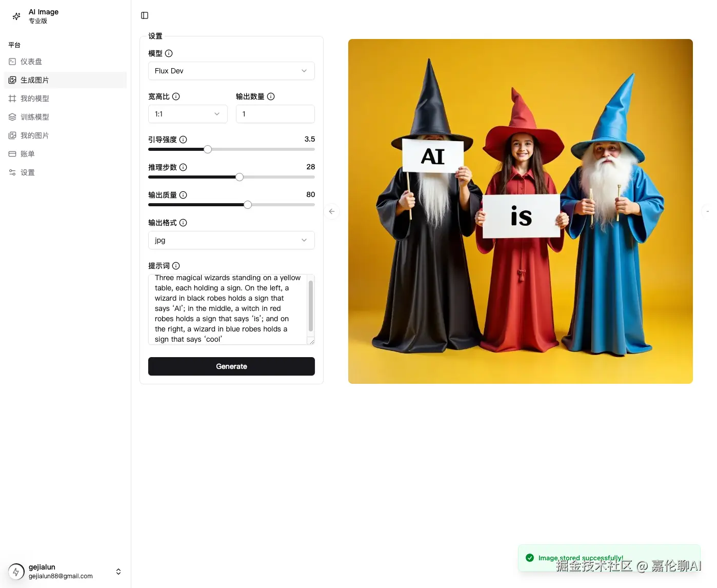
Task: Toggle the sidebar collapse icon at top
Action: pos(144,15)
